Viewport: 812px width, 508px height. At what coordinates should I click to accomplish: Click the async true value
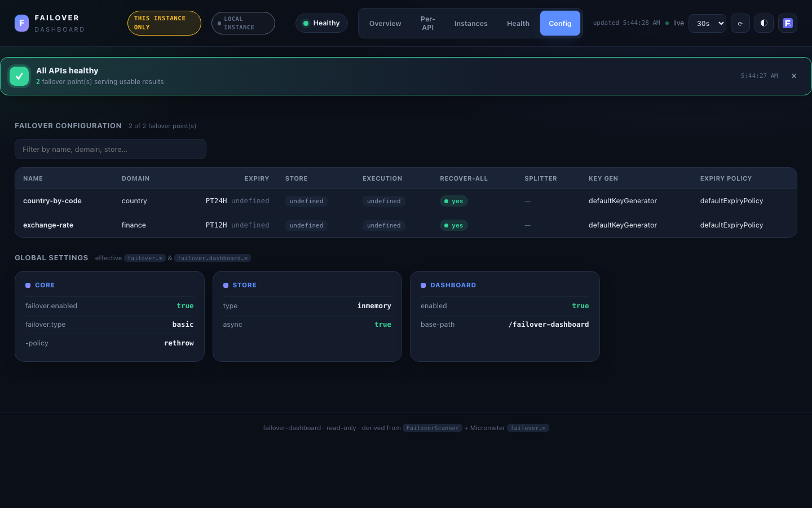pyautogui.click(x=383, y=325)
